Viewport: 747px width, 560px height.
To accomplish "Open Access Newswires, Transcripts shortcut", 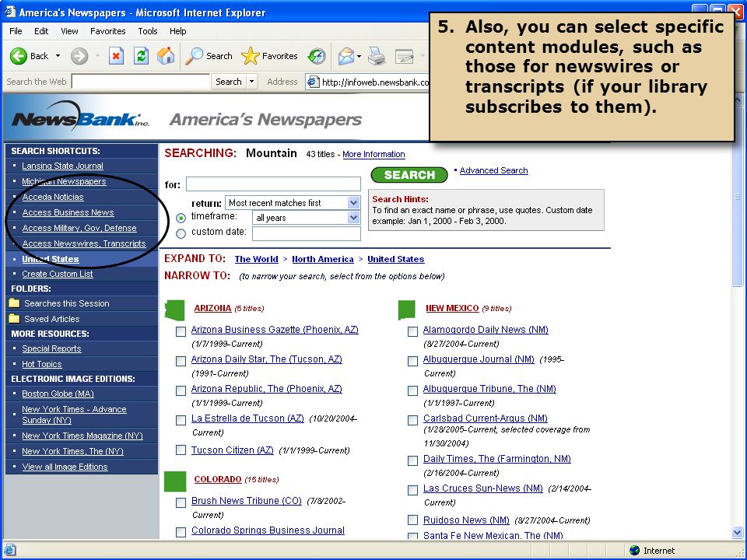I will (84, 243).
